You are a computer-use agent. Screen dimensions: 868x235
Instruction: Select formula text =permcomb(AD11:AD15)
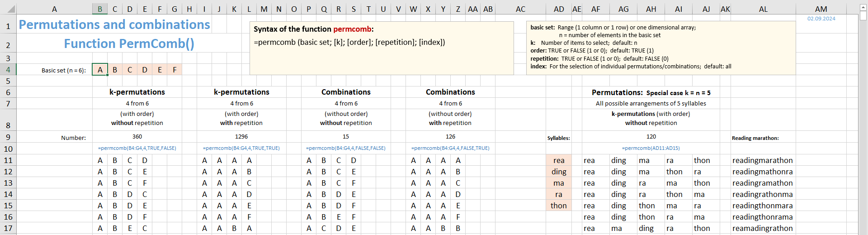[651, 148]
